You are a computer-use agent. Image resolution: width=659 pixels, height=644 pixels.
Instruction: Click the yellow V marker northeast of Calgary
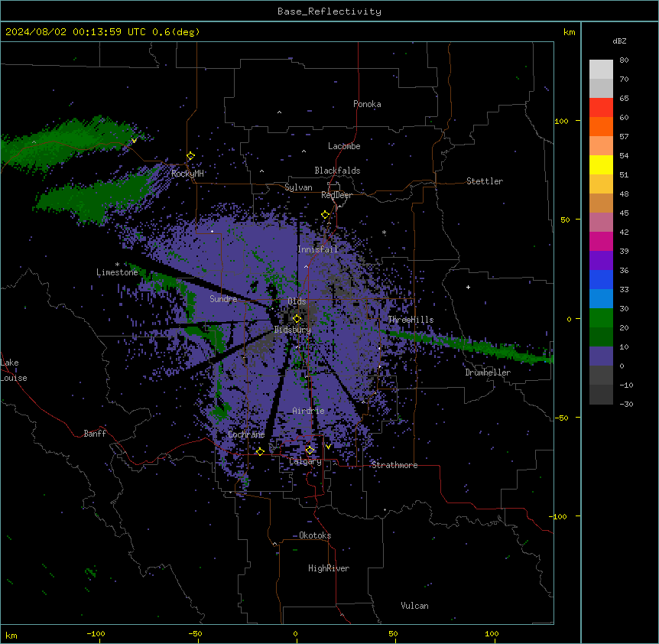pos(328,447)
